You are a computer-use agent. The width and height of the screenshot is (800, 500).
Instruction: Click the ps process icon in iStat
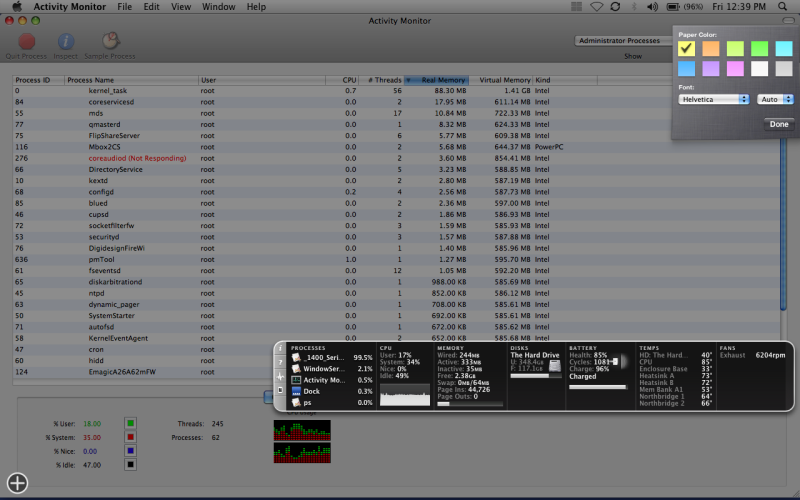tap(296, 403)
